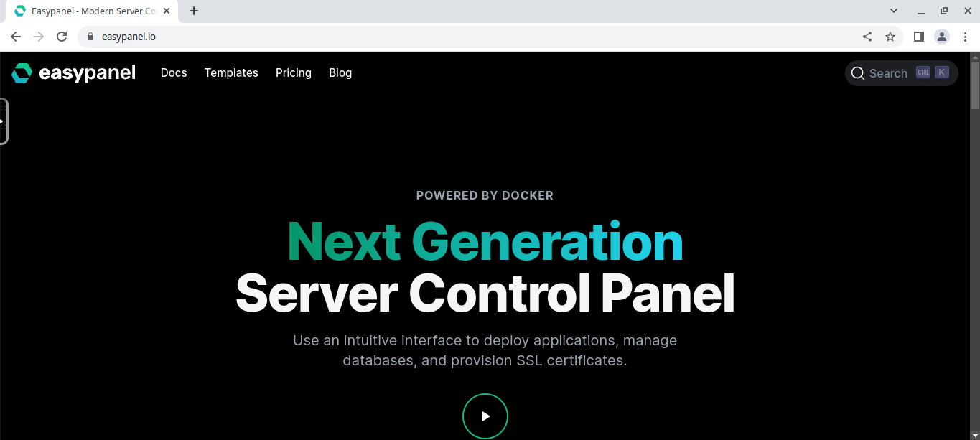Click the browser back arrow
Image resolution: width=980 pixels, height=440 pixels.
tap(16, 37)
